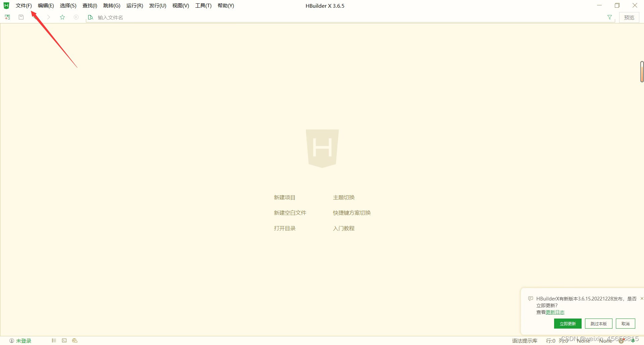Click the save file toolbar icon
This screenshot has height=345, width=644.
tap(21, 17)
